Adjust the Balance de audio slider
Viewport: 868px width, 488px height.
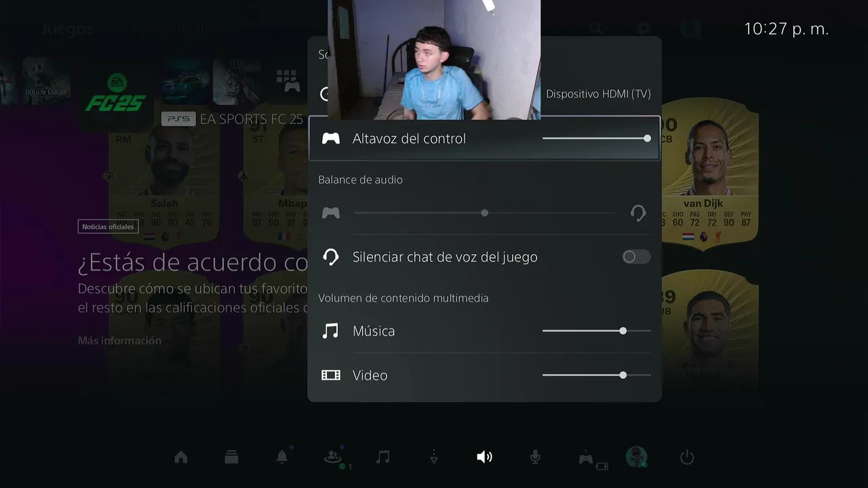[484, 213]
